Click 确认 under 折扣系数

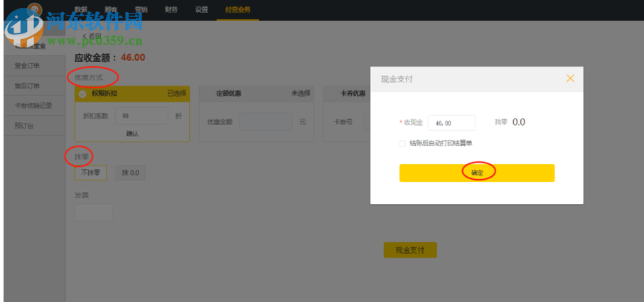click(132, 134)
